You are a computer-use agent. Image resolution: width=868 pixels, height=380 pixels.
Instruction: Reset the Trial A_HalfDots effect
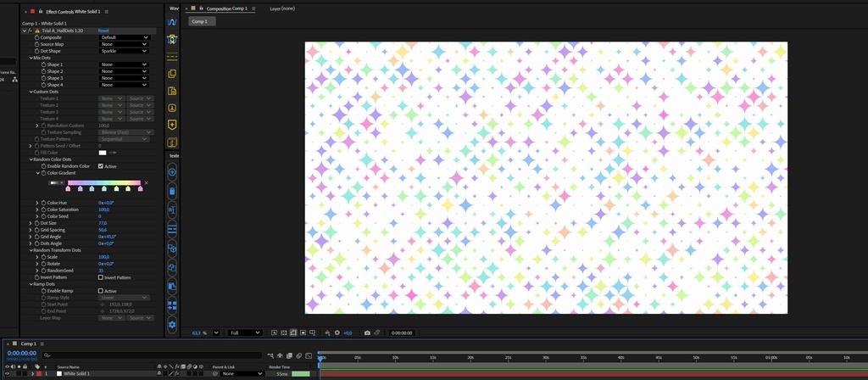[103, 31]
